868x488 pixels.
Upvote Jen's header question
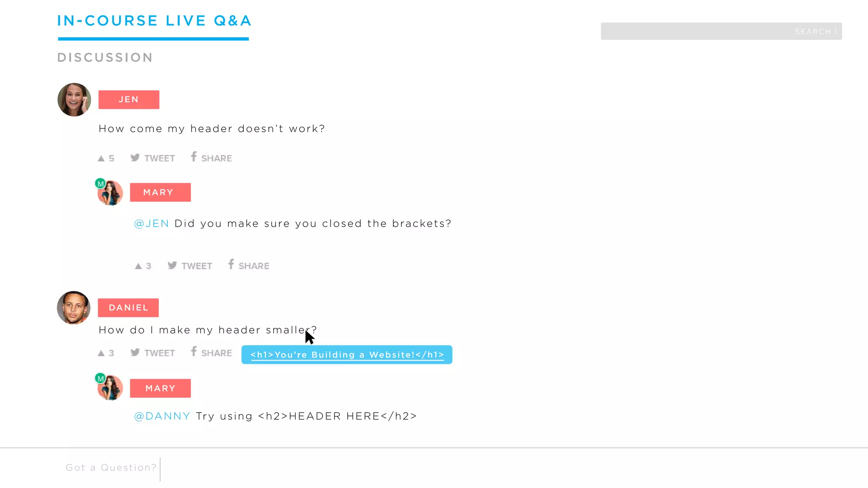pyautogui.click(x=101, y=158)
